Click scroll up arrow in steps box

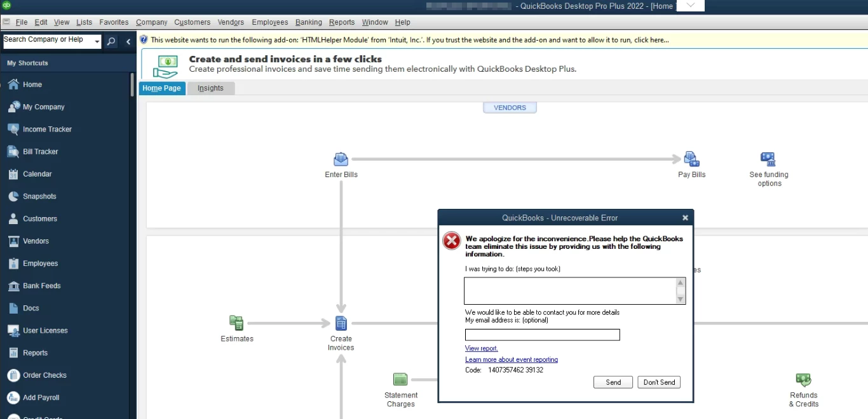click(681, 283)
